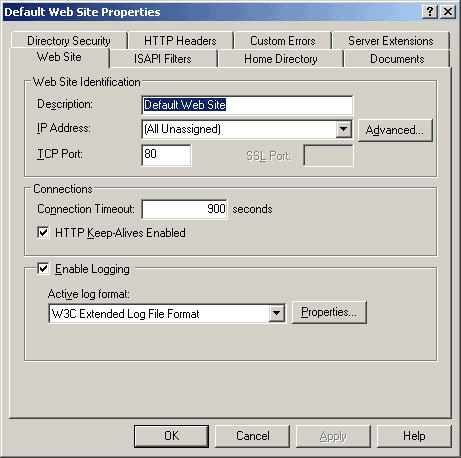Click the question mark help icon in title bar

[x=430, y=12]
